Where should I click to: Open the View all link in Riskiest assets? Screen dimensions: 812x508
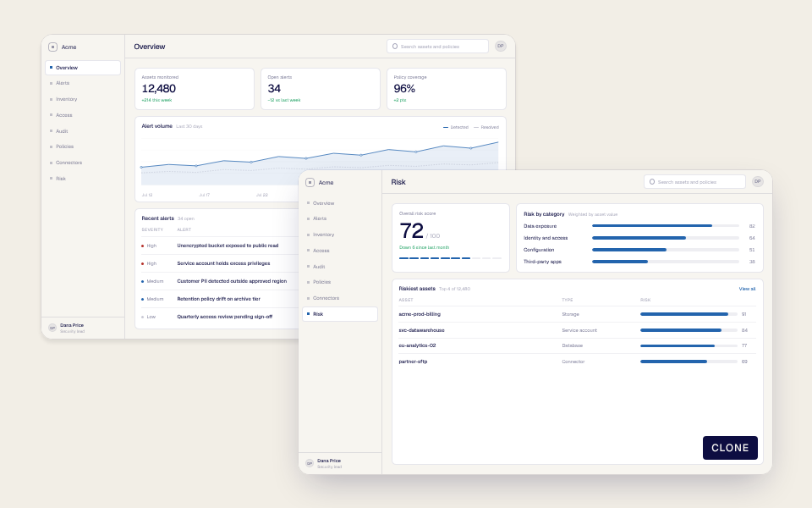[x=747, y=289]
